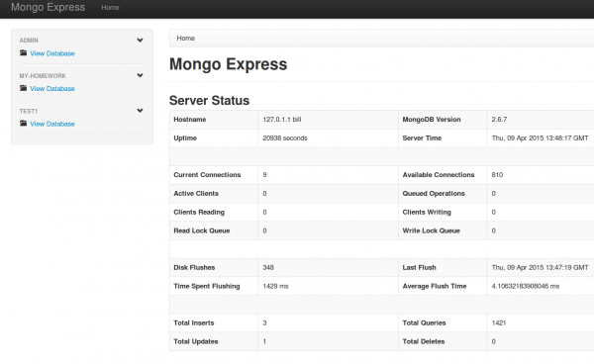This screenshot has height=364, width=594.
Task: Click the Total Queries value 1421
Action: (499, 322)
